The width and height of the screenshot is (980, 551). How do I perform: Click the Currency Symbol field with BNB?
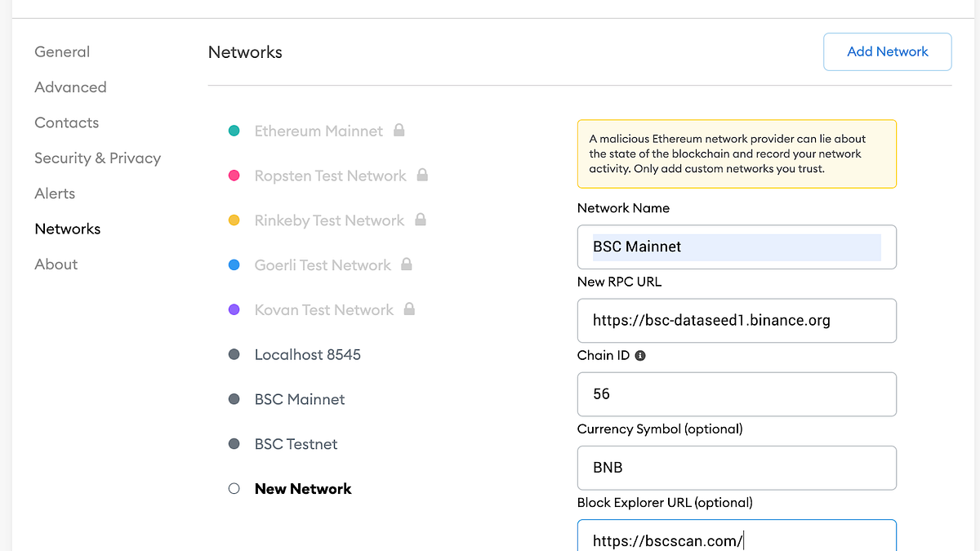(737, 468)
